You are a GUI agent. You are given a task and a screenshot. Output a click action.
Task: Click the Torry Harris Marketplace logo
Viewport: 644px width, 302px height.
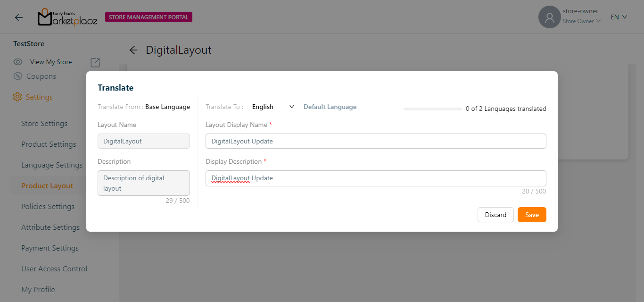[67, 17]
